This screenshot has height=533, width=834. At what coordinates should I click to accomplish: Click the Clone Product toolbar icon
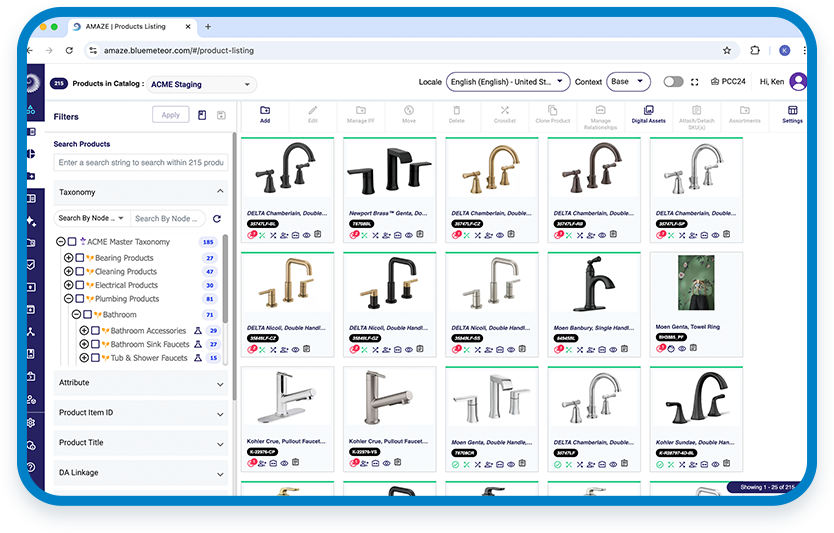coord(553,111)
